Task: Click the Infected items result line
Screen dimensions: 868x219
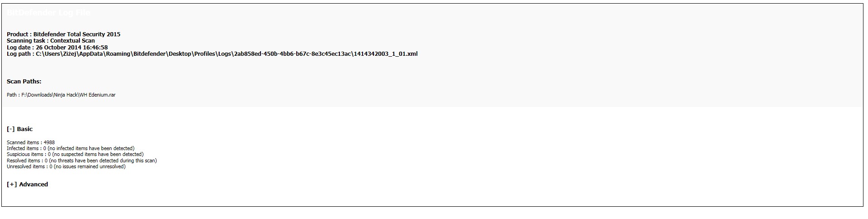Action: (x=71, y=148)
